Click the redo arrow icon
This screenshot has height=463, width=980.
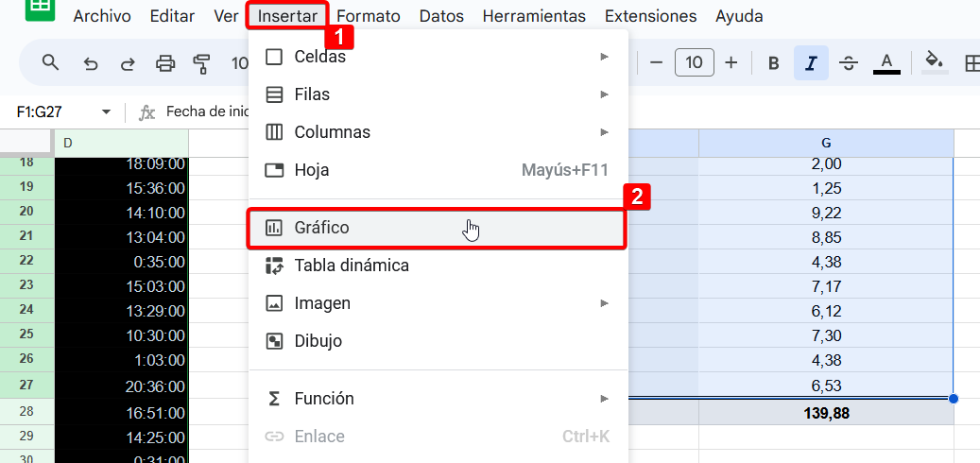pyautogui.click(x=128, y=63)
